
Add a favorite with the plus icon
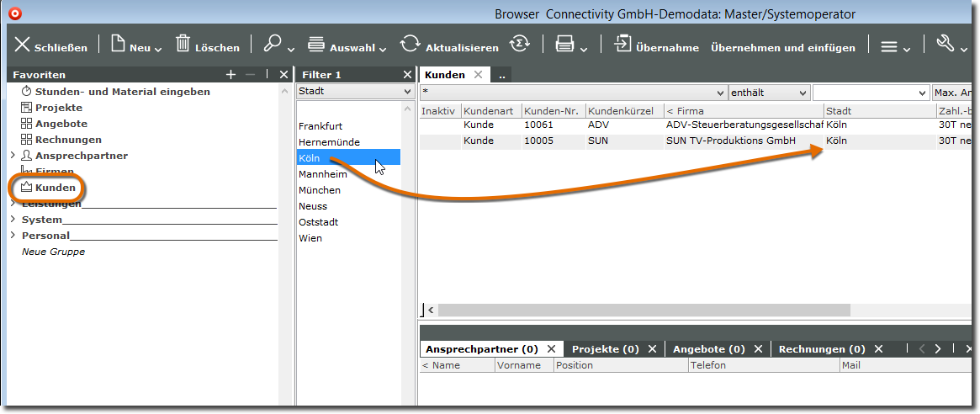[x=230, y=75]
